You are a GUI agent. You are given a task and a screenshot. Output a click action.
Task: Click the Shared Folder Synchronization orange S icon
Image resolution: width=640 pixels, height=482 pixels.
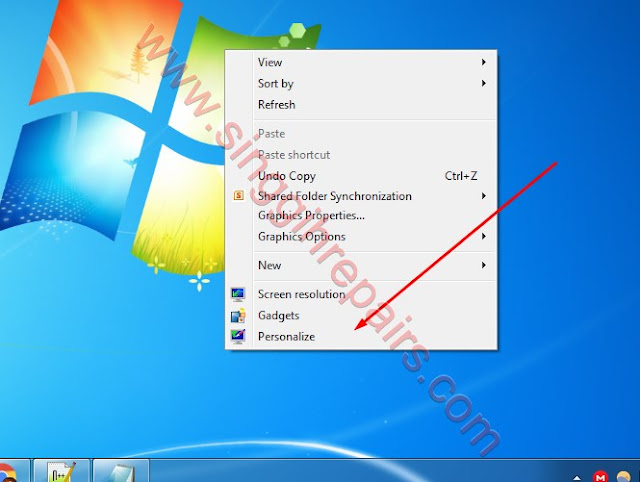point(239,195)
